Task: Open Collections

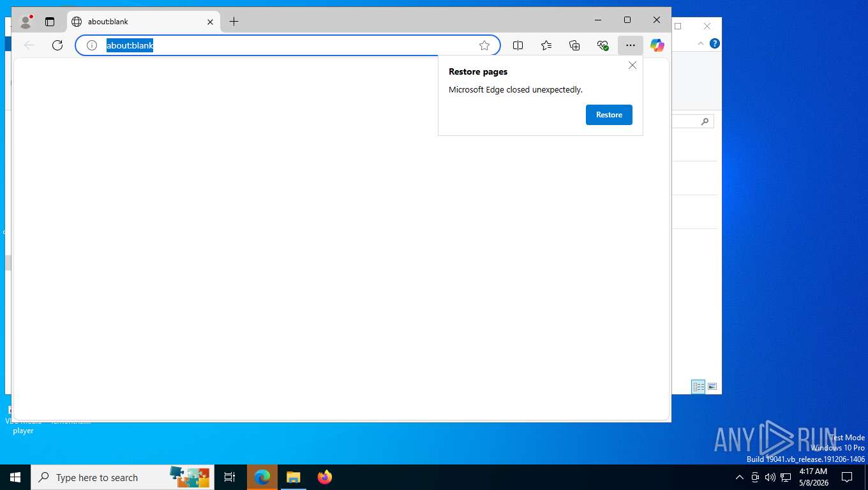Action: point(574,45)
